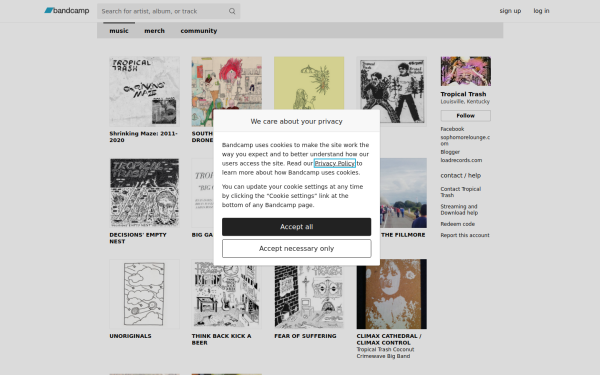The image size is (600, 375).
Task: Switch to the merch tab
Action: 154,31
